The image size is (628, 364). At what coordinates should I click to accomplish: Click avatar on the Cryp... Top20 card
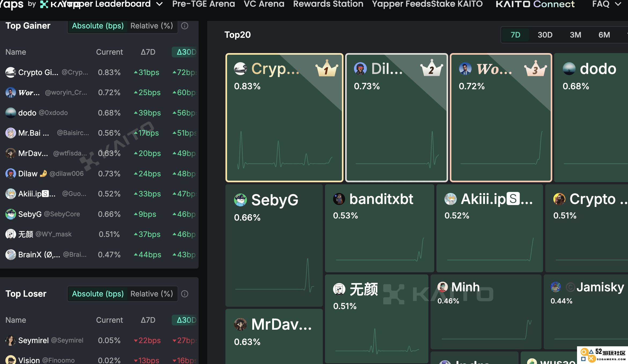240,69
